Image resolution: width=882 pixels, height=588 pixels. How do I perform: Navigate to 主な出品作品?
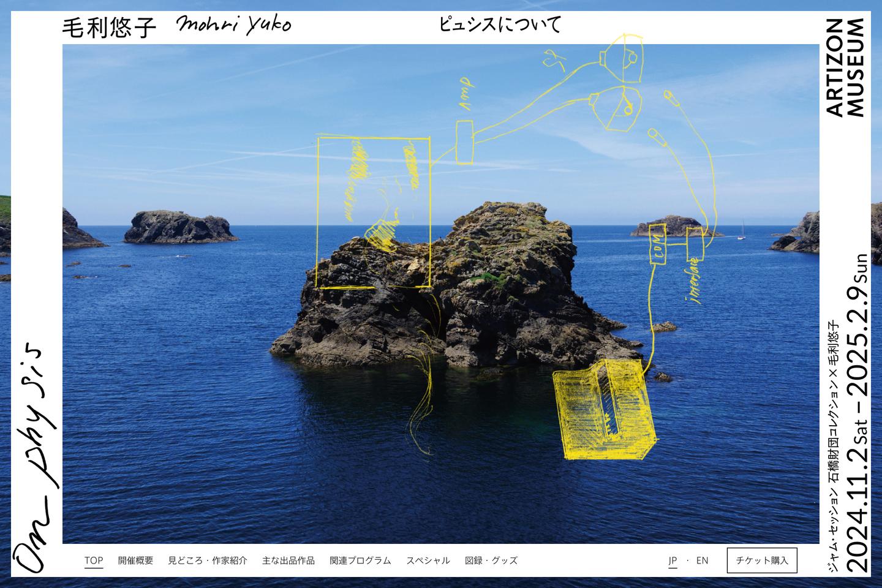(288, 560)
